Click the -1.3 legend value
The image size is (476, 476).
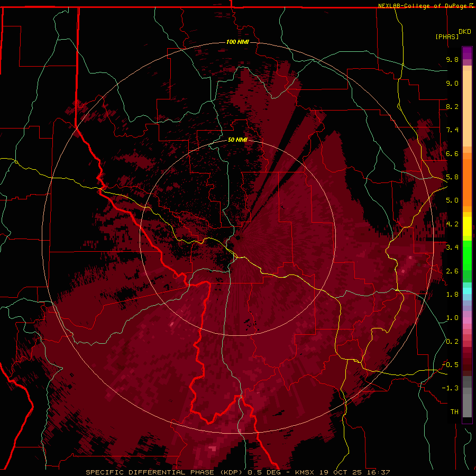tap(451, 388)
